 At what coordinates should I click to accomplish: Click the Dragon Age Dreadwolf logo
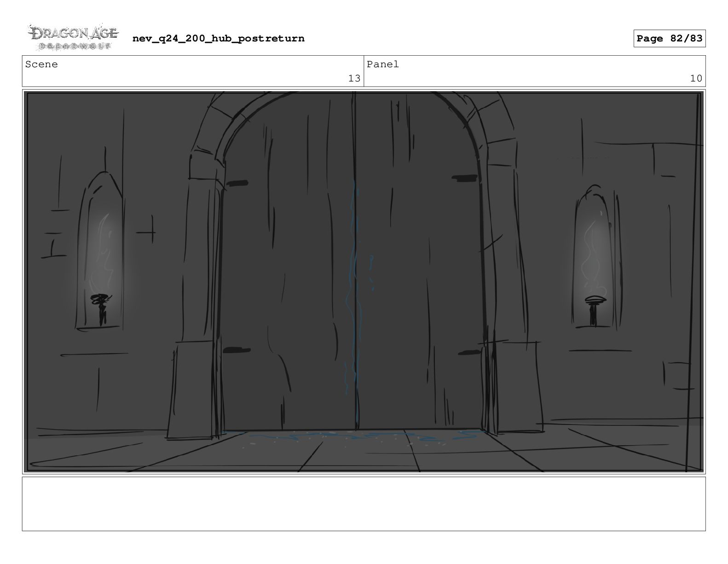point(74,38)
